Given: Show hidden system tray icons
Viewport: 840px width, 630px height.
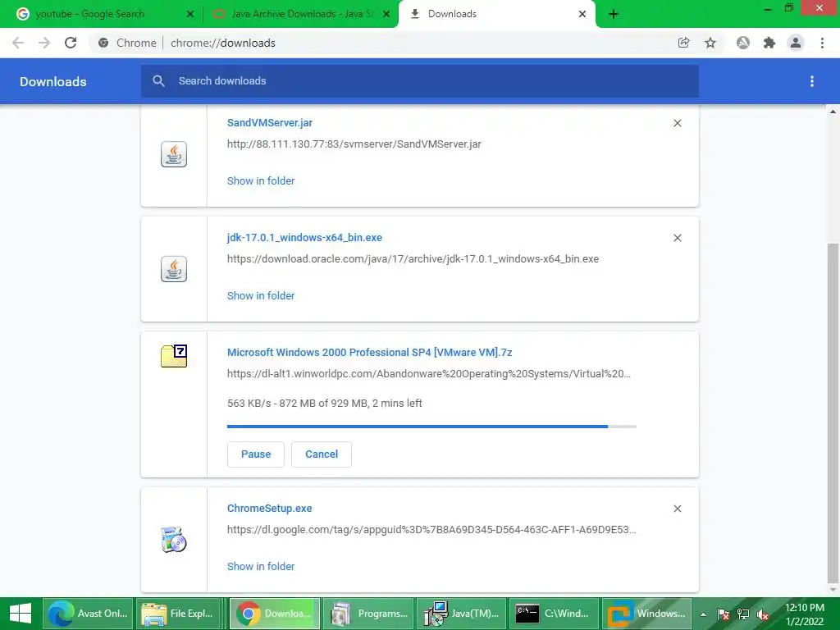Looking at the screenshot, I should click(703, 614).
